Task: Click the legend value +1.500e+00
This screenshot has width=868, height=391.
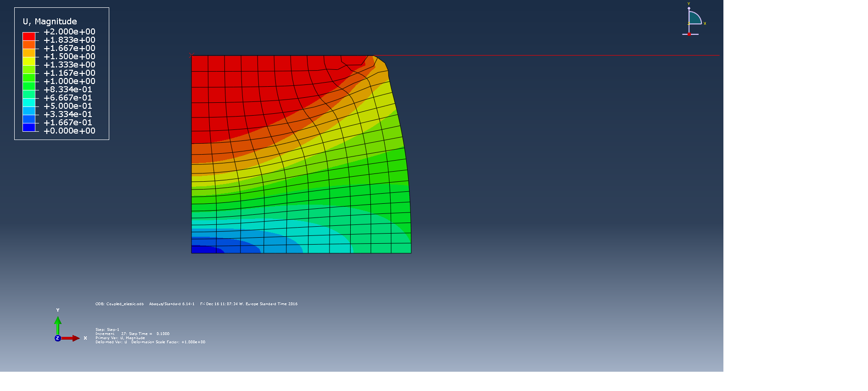Action: 69,56
